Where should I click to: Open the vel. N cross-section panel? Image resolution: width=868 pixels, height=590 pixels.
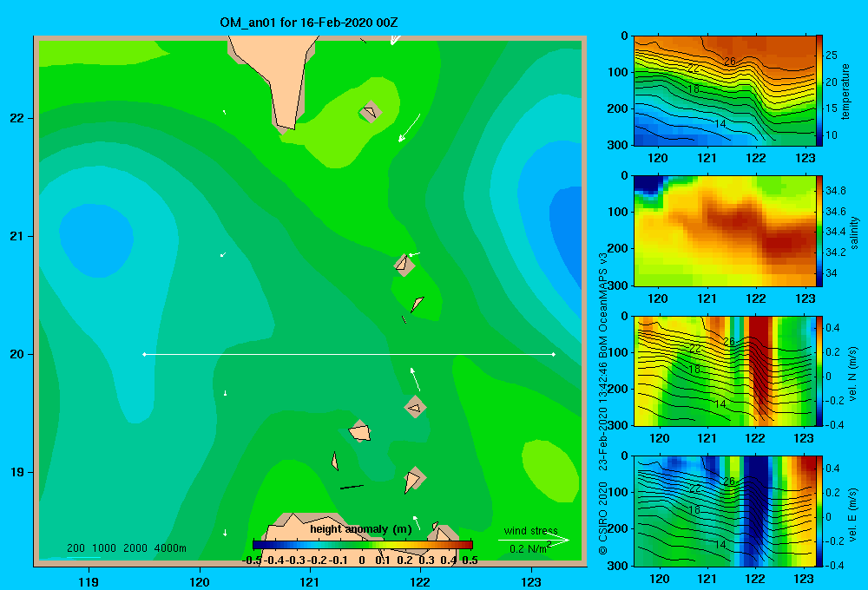(725, 370)
